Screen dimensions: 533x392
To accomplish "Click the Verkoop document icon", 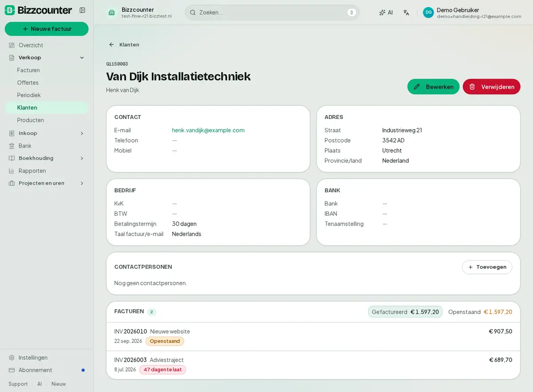I will click(12, 58).
